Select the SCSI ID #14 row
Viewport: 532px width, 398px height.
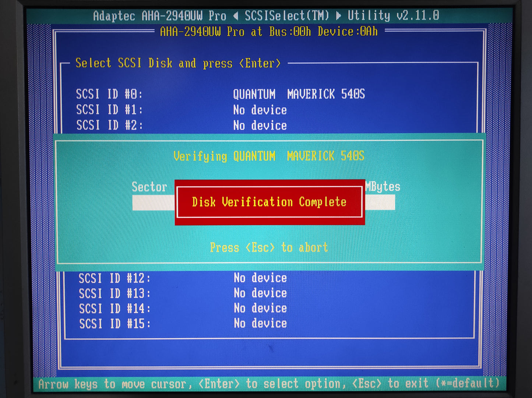tap(114, 309)
